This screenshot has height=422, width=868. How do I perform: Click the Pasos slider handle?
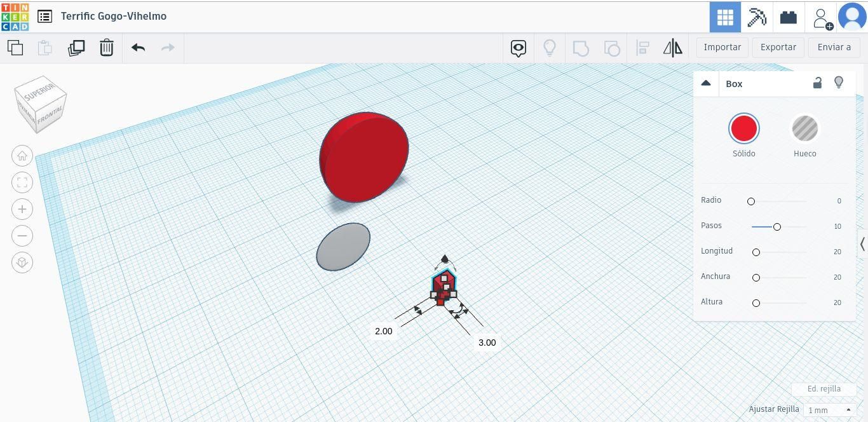(776, 227)
